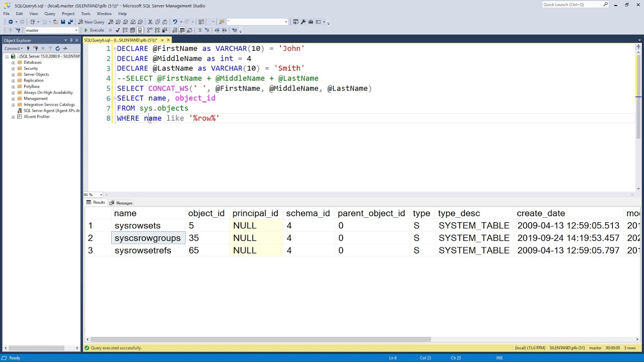Switch to the Messages tab
The height and width of the screenshot is (362, 644).
[121, 203]
